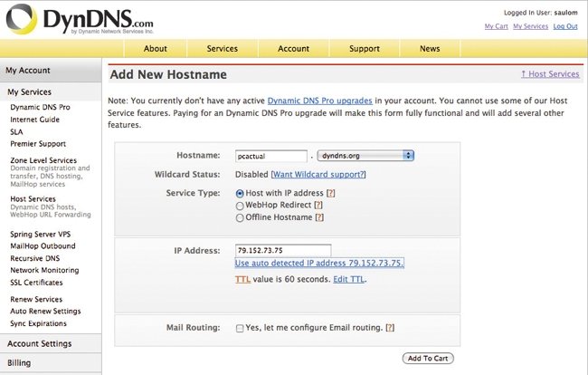This screenshot has width=588, height=375.
Task: Open help for Host with IP address
Action: 330,193
